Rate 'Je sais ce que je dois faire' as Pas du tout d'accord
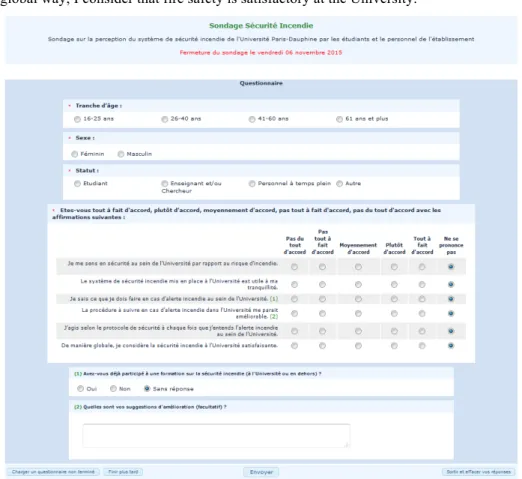The image size is (522, 479). (x=294, y=299)
